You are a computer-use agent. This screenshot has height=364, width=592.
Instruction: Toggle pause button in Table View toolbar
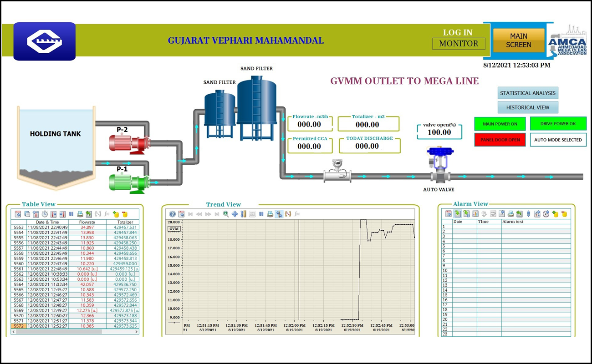(x=71, y=214)
